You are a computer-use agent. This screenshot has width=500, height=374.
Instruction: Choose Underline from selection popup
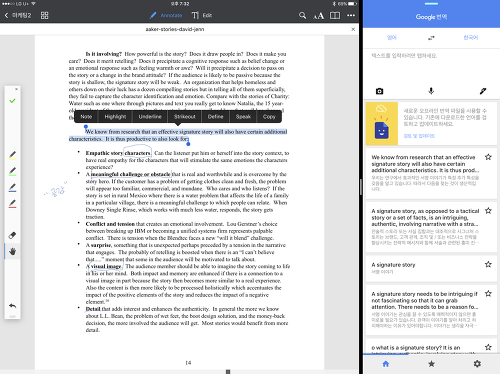150,117
